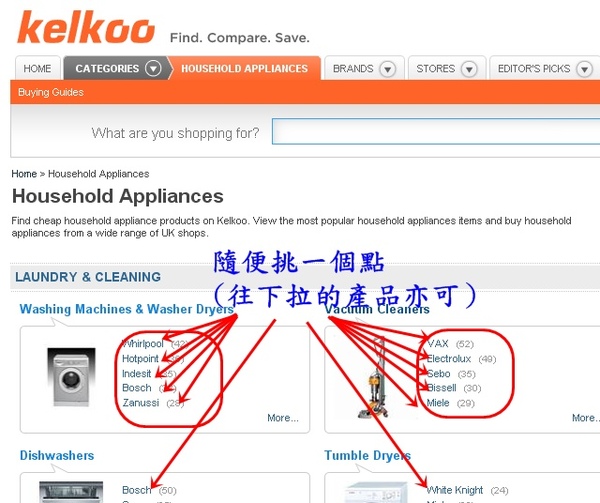Go to the Home tab
This screenshot has width=600, height=503.
38,68
